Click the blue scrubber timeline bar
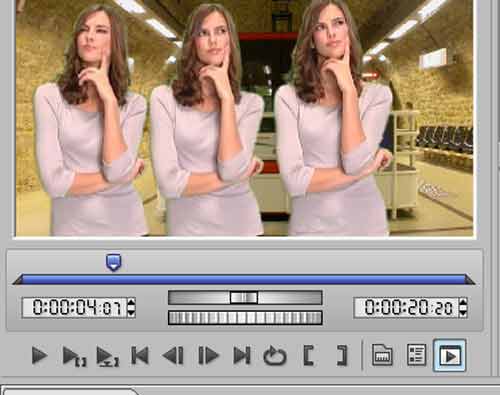The image size is (500, 395). click(x=244, y=279)
